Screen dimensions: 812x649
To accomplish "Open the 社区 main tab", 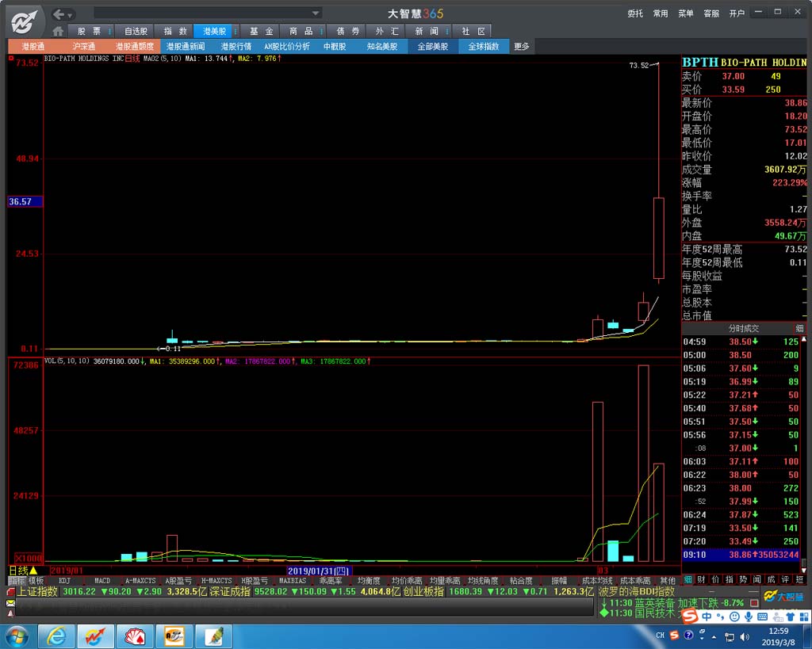I will click(473, 31).
